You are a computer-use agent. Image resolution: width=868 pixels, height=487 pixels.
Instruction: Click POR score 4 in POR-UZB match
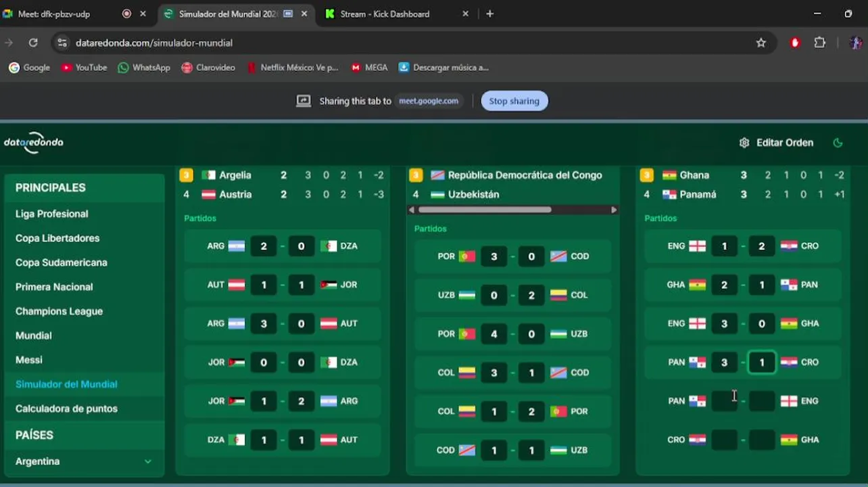(x=493, y=334)
